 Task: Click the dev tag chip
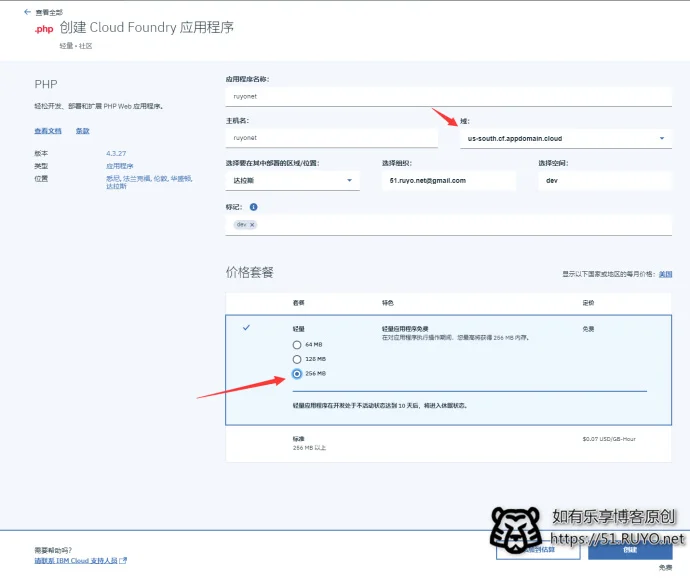(x=246, y=225)
